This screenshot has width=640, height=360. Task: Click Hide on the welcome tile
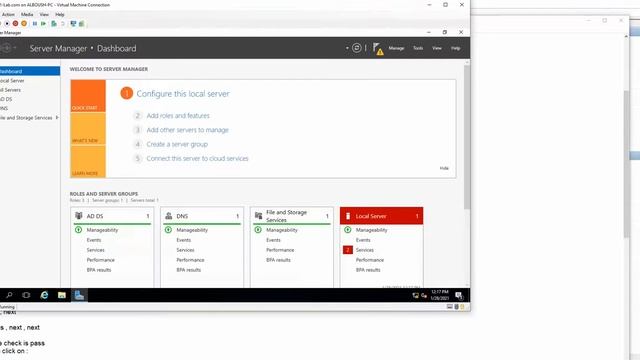pyautogui.click(x=444, y=168)
